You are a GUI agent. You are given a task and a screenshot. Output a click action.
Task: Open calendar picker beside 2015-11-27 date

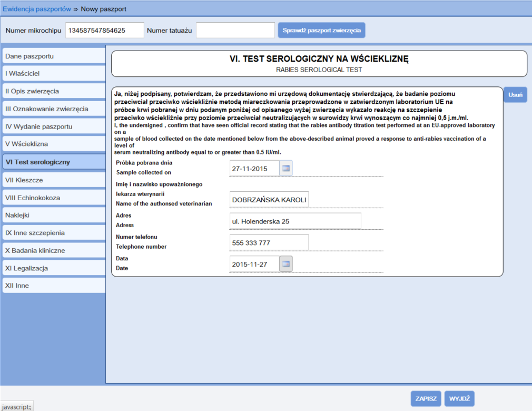(286, 264)
